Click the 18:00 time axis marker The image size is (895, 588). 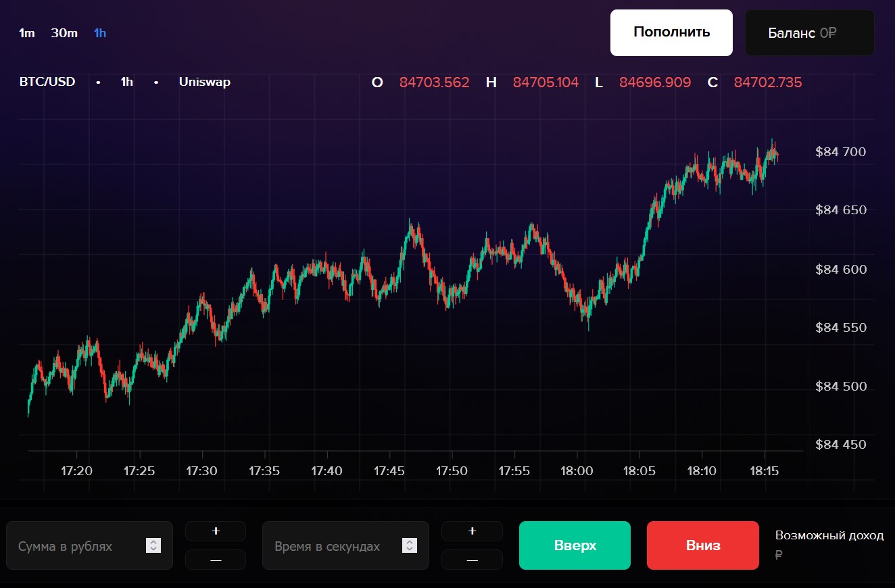577,470
